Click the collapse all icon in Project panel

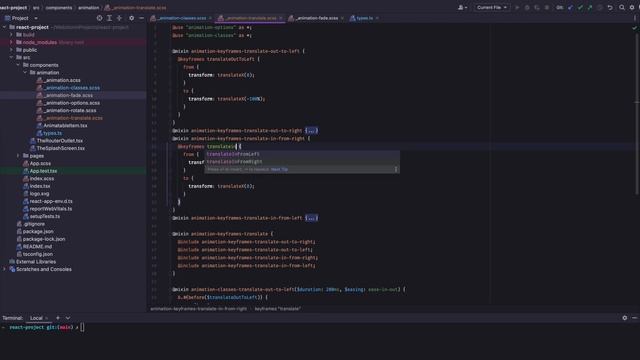coord(119,18)
